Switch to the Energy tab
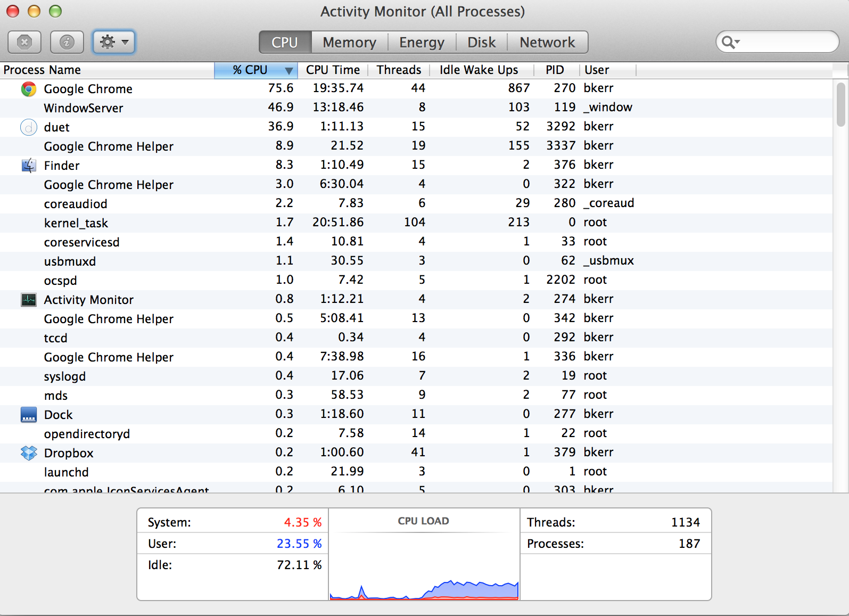This screenshot has width=849, height=616. pos(422,42)
